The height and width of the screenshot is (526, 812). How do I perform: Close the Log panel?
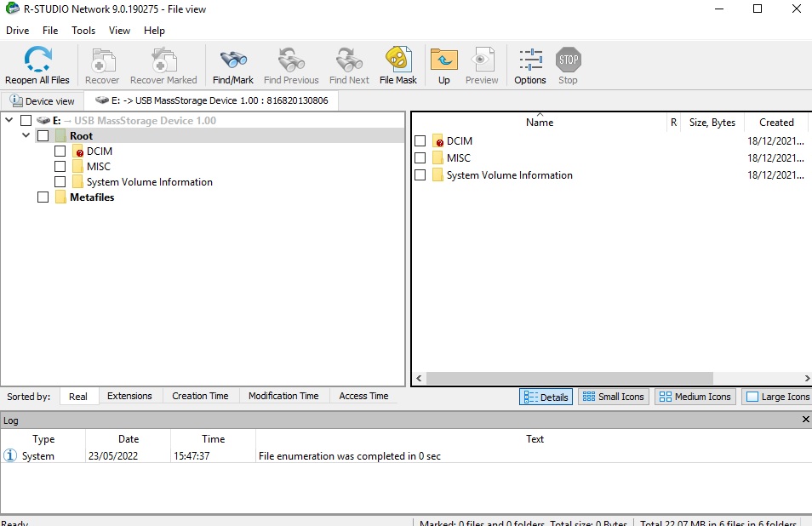806,420
